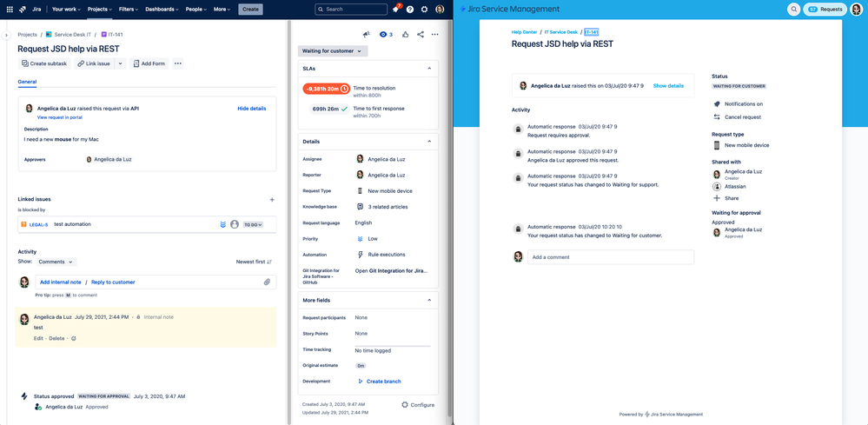Click the LEGAL-5 issue key link
The height and width of the screenshot is (425, 868).
[39, 225]
